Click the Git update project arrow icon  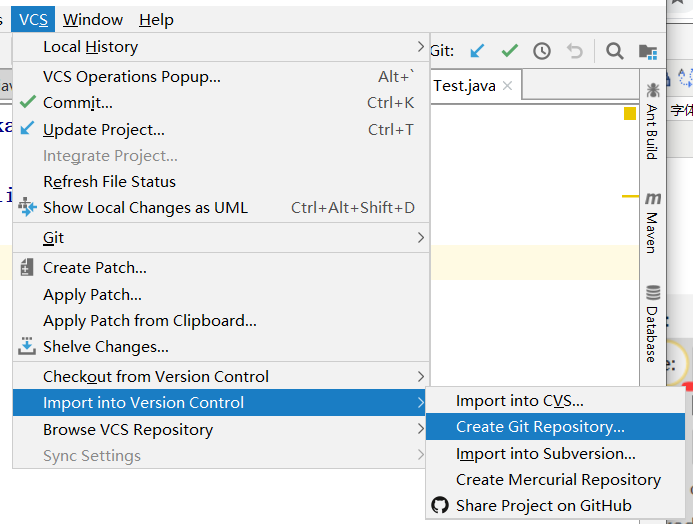coord(477,51)
